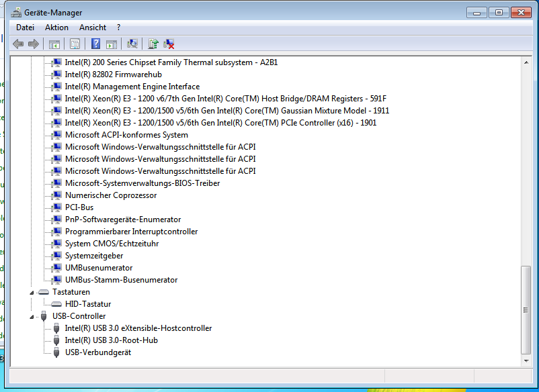Click the icon beside Microsoft ACPI-konformes System
This screenshot has width=539, height=392.
[x=56, y=135]
